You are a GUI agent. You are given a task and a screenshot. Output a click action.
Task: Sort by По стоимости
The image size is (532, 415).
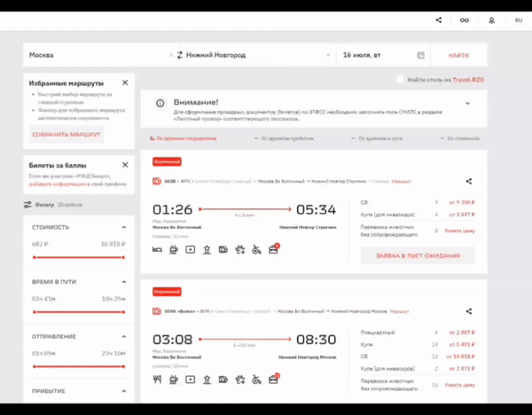click(x=459, y=138)
